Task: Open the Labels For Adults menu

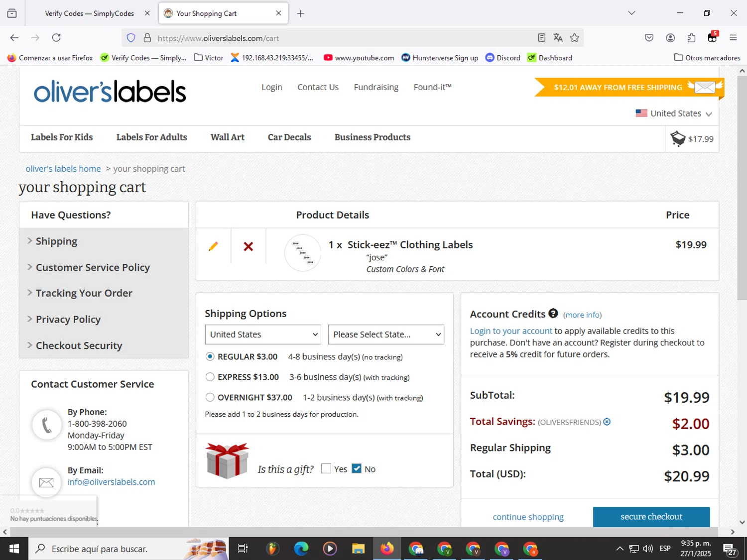Action: point(152,137)
